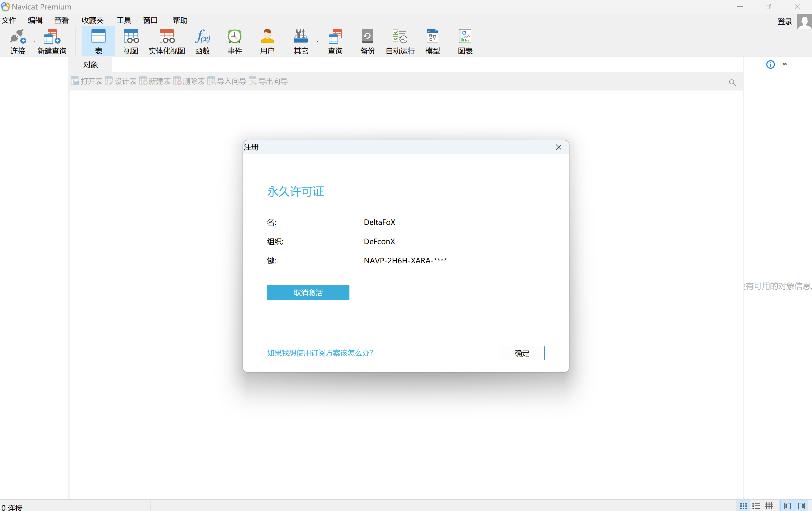Click the 取消激活 button
This screenshot has width=812, height=511.
tap(308, 293)
